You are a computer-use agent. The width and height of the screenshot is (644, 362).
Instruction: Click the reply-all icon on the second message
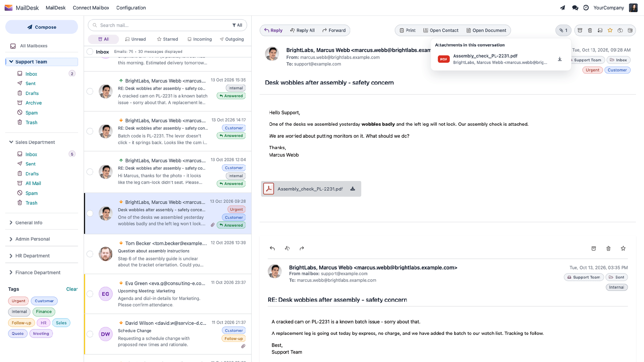click(287, 248)
